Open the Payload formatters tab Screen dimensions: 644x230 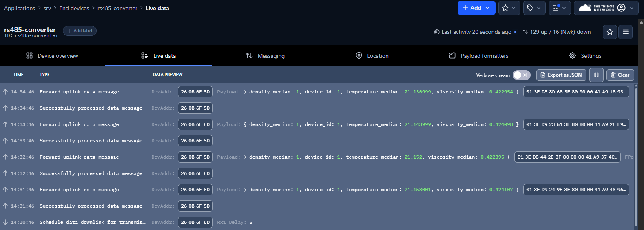pyautogui.click(x=478, y=56)
